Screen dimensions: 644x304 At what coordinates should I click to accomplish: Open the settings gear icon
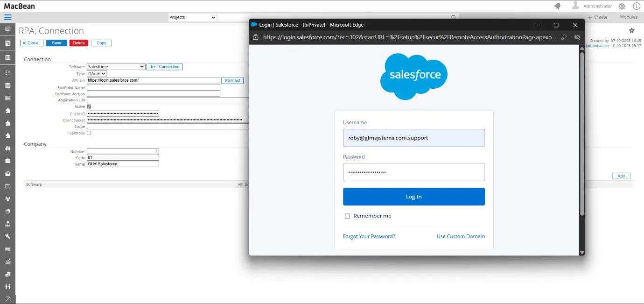[x=622, y=6]
